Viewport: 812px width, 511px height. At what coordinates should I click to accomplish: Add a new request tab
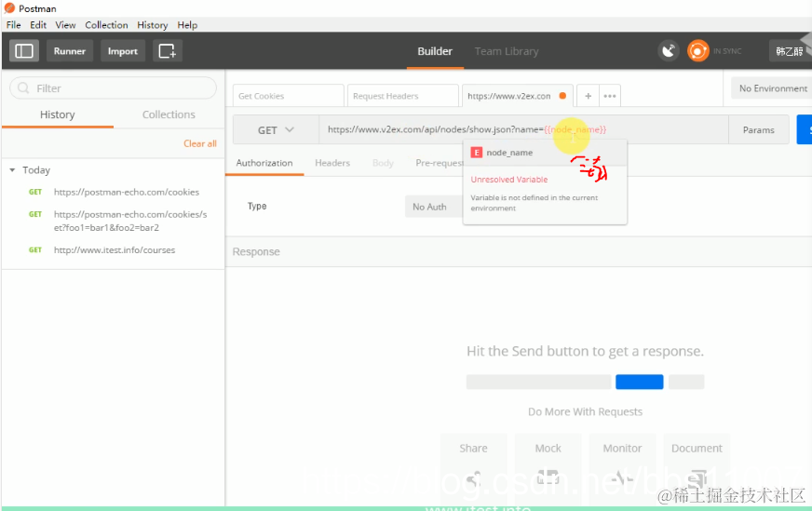(x=588, y=96)
